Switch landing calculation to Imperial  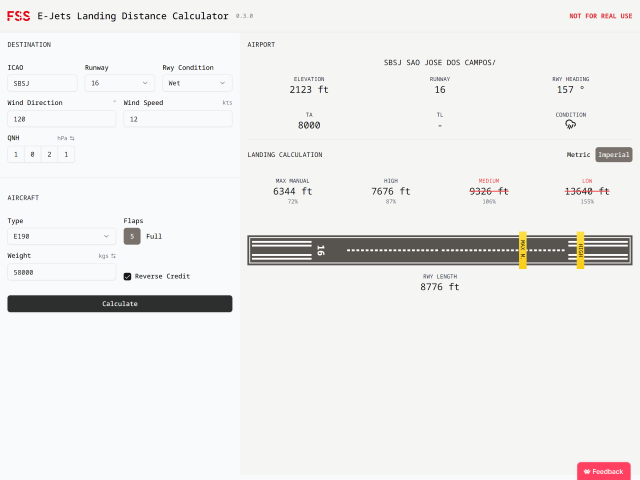[613, 155]
